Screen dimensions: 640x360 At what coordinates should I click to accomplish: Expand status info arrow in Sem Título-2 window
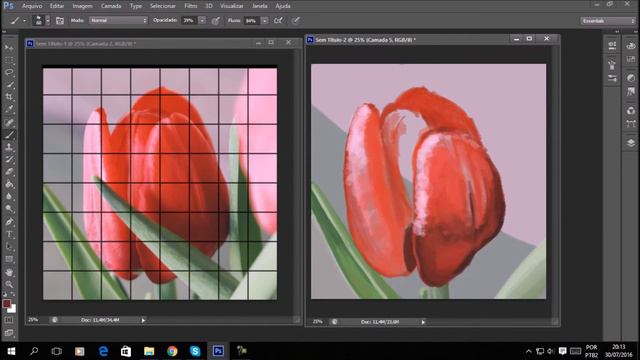(x=423, y=322)
